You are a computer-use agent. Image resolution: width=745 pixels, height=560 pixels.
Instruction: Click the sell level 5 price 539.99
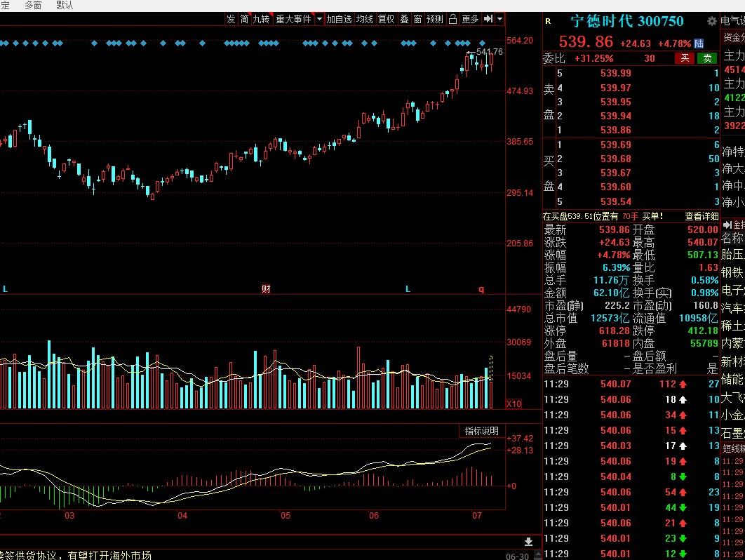616,73
